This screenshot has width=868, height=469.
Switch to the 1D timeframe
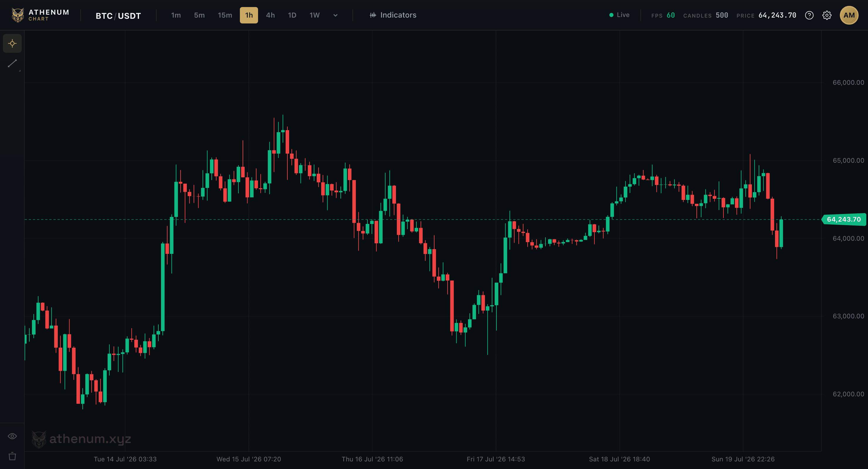(x=292, y=15)
